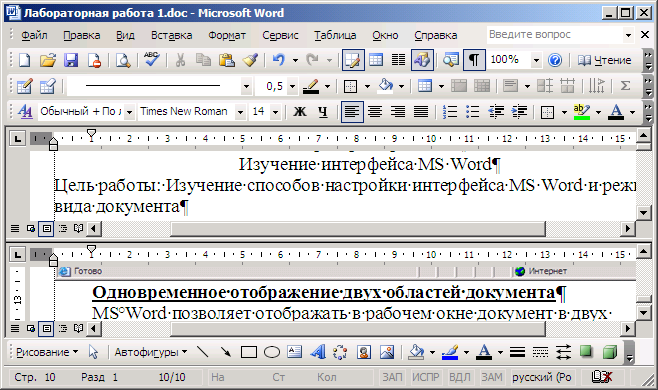Toggle Underline (Ч) formatting
The height and width of the screenshot is (390, 658).
pos(322,112)
